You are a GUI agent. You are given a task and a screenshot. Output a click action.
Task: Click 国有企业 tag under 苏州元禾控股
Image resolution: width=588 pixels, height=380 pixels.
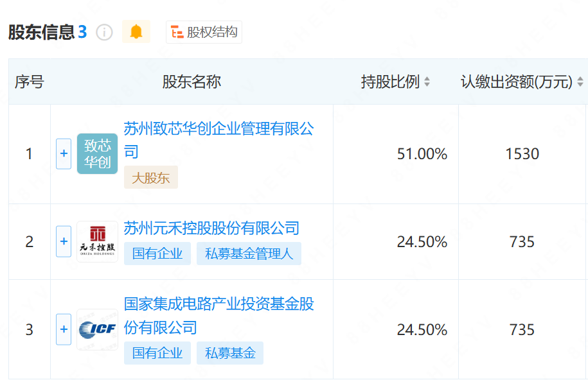(x=157, y=254)
